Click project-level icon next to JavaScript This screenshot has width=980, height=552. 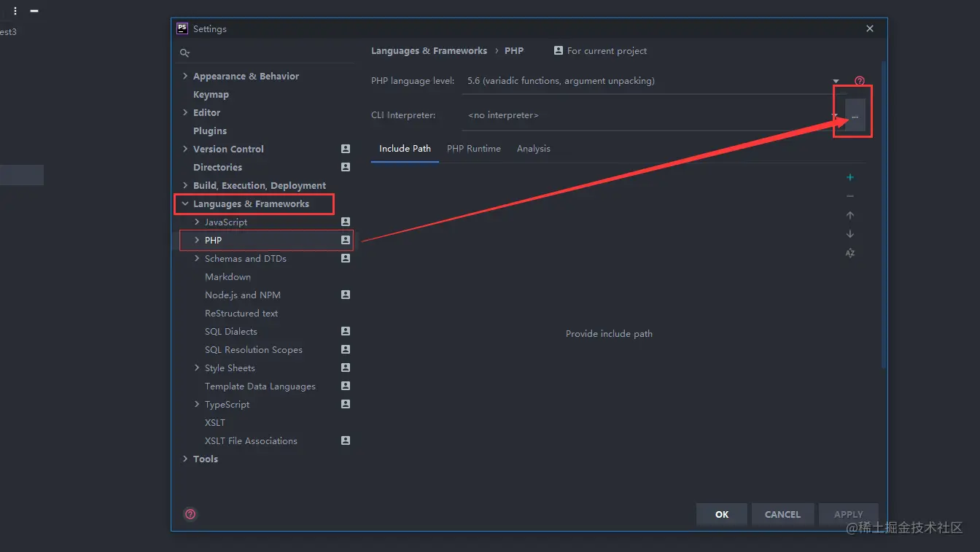point(346,222)
